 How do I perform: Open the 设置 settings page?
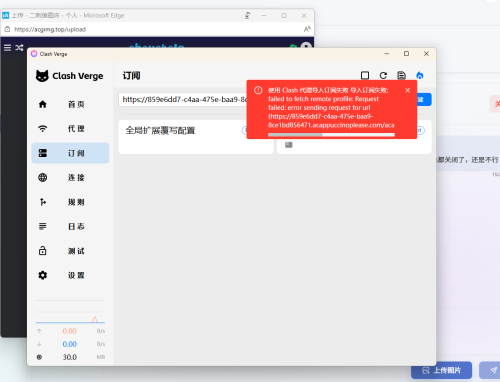coord(70,275)
